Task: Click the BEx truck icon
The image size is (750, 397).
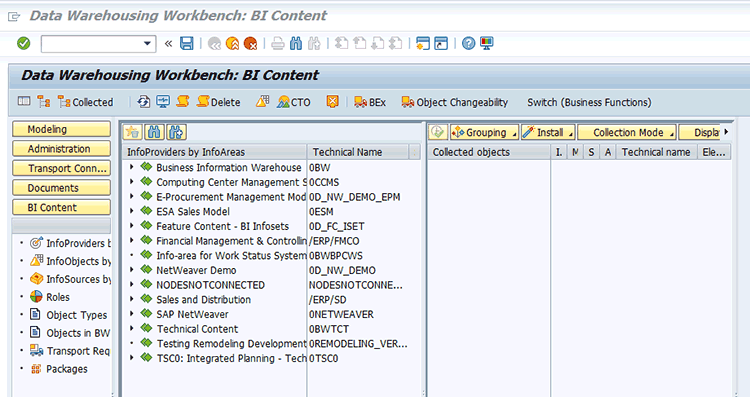Action: coord(360,102)
